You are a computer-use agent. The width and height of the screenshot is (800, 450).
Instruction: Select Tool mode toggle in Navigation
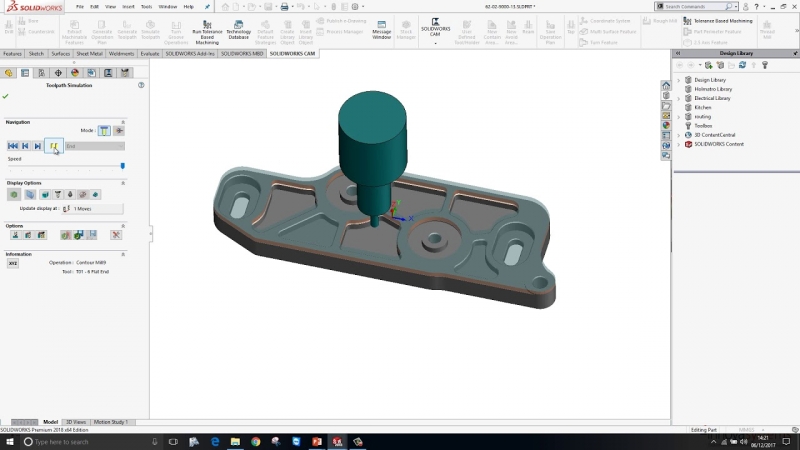[104, 130]
